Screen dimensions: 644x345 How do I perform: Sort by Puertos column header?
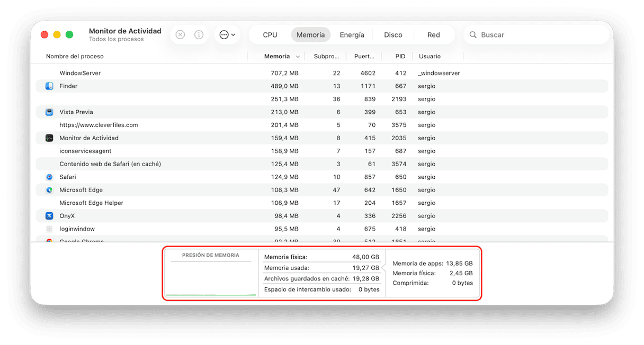(364, 56)
